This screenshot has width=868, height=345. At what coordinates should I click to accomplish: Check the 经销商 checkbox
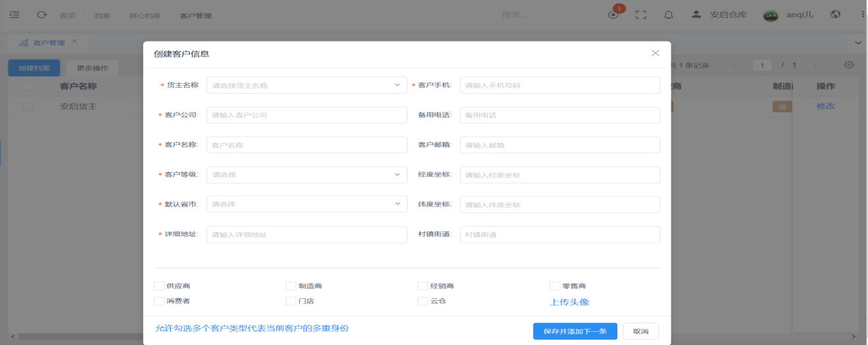pos(423,286)
